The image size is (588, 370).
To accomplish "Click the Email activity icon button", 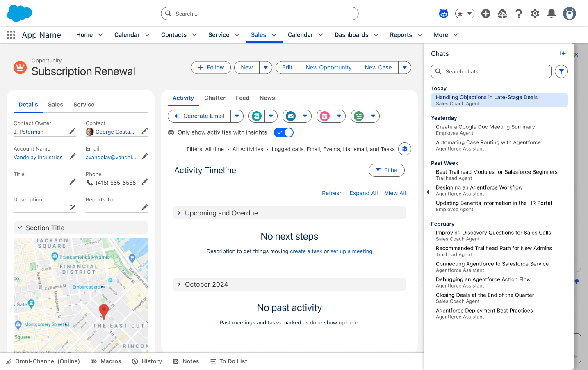I will pyautogui.click(x=291, y=116).
